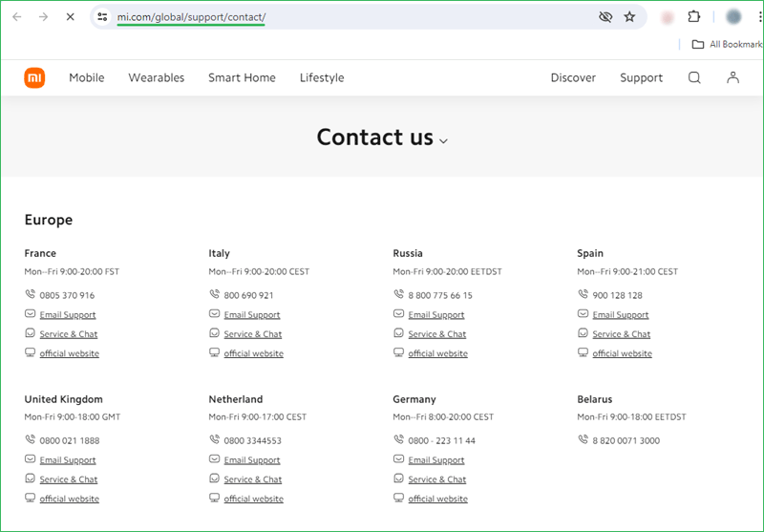764x532 pixels.
Task: Open the Mobile menu
Action: 87,77
